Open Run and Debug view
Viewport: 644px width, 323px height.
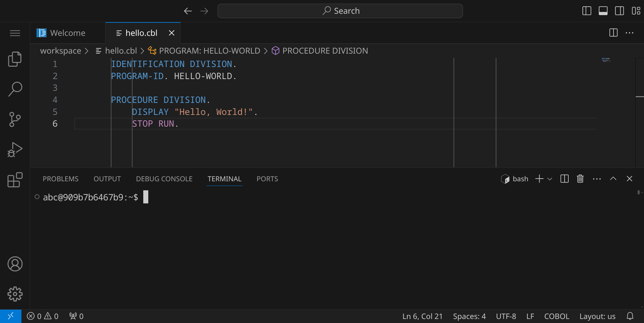[x=15, y=149]
